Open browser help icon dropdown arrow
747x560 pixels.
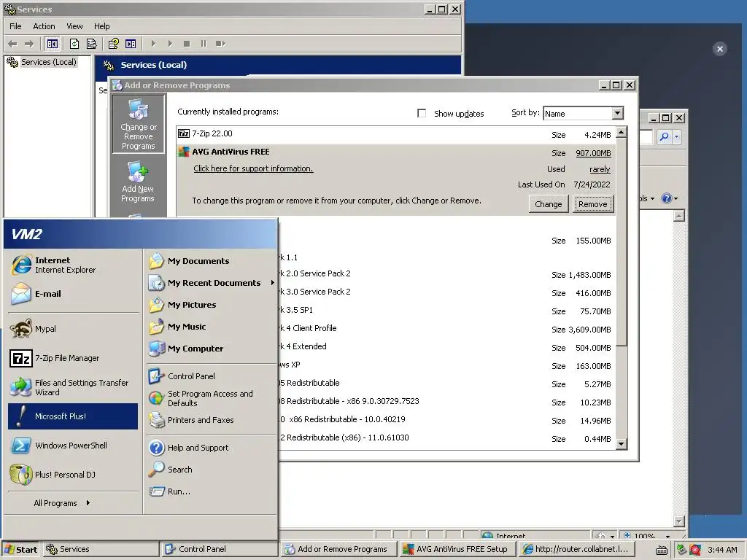click(x=676, y=198)
